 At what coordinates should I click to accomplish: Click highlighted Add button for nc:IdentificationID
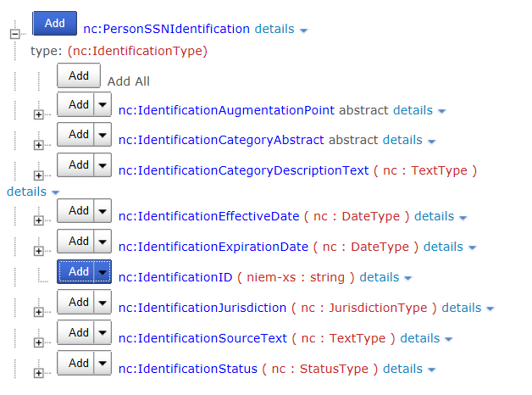[x=78, y=272]
